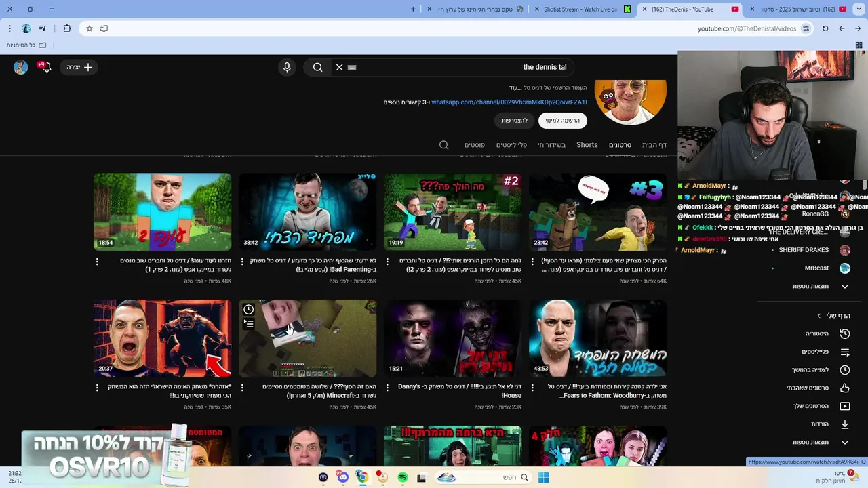This screenshot has height=488, width=868.
Task: Open Discord from the taskbar
Action: pyautogui.click(x=342, y=478)
